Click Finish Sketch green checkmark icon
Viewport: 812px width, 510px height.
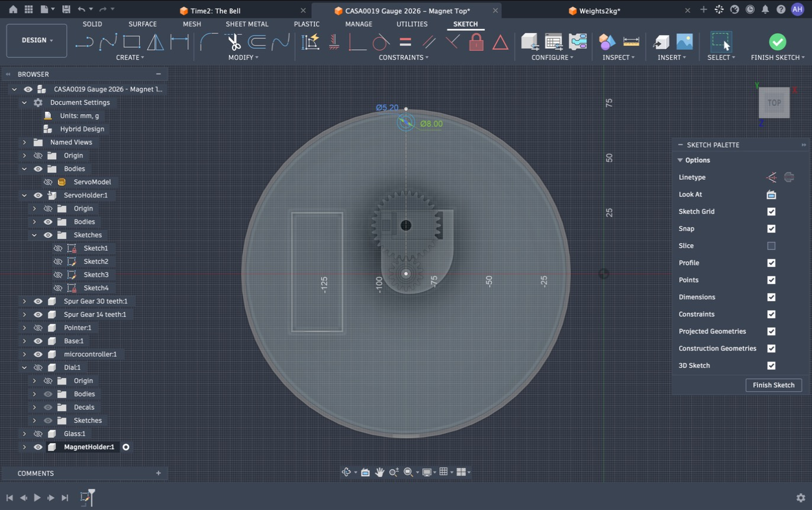click(778, 42)
